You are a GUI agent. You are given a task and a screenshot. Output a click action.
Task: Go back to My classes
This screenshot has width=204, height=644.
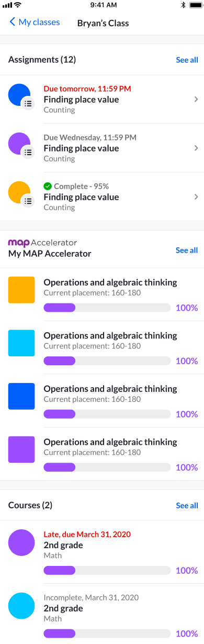[x=35, y=23]
